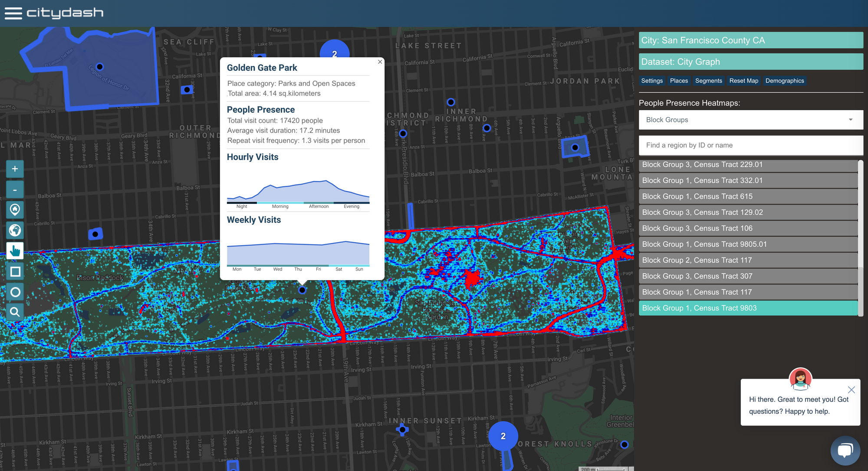Dismiss the chat greeting message
Screen dimensions: 868x471
pos(851,390)
